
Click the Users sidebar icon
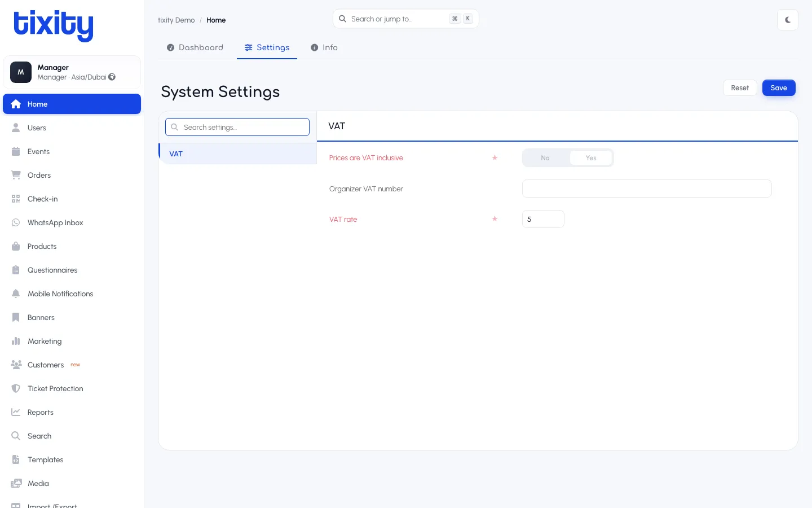pos(16,128)
